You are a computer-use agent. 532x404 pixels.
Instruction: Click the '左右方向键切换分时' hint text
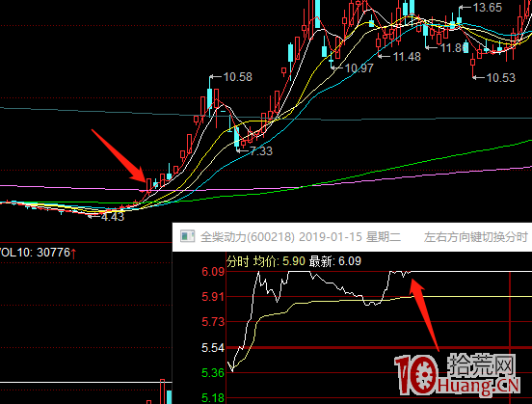coord(476,236)
